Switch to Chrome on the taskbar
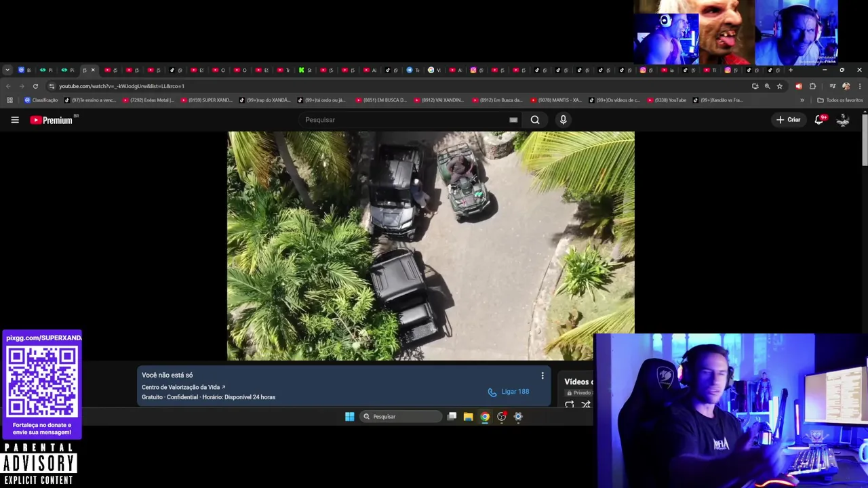 pyautogui.click(x=485, y=417)
